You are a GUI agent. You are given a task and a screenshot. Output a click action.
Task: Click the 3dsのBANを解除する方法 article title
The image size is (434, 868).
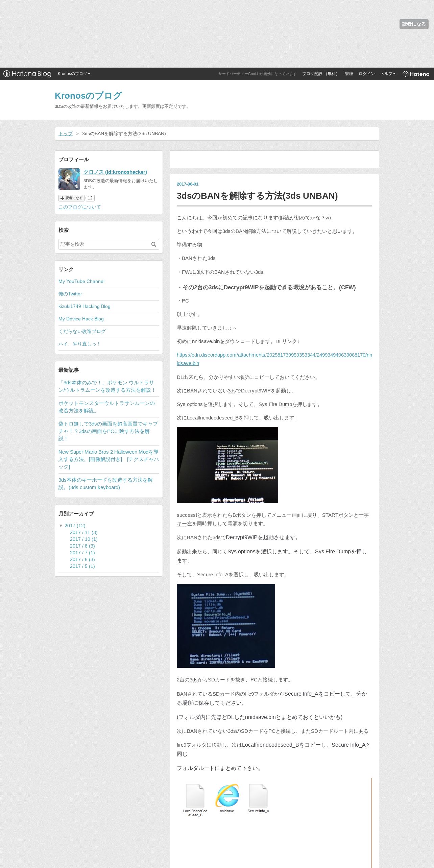coord(257,196)
